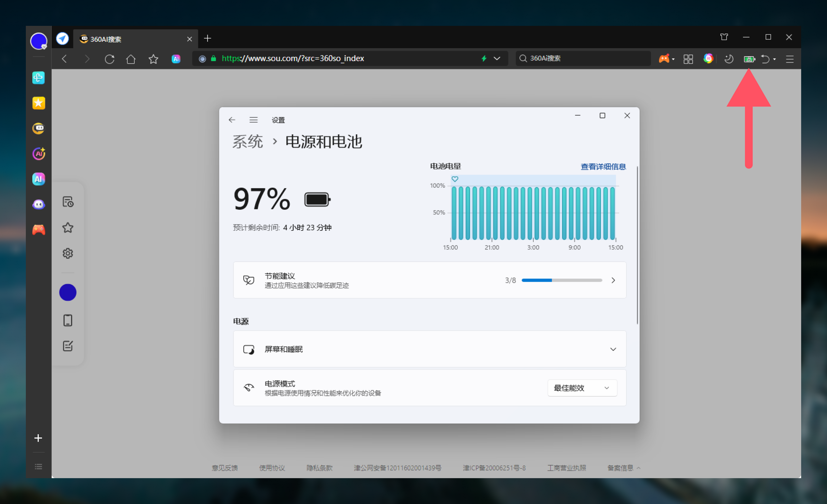Open the settings hamburger navigation menu
The height and width of the screenshot is (504, 827).
(x=253, y=120)
